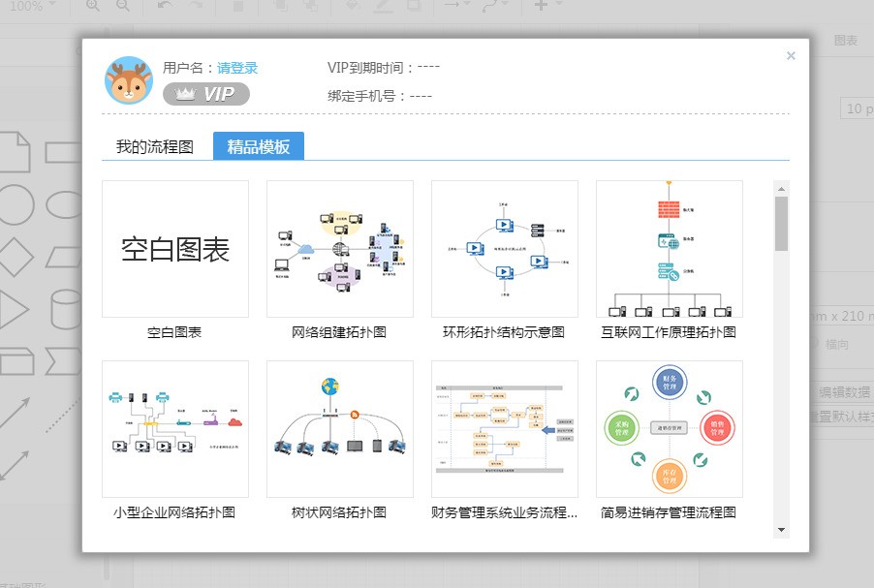Click the 10 pt input field in background
874x588 pixels.
coord(858,108)
